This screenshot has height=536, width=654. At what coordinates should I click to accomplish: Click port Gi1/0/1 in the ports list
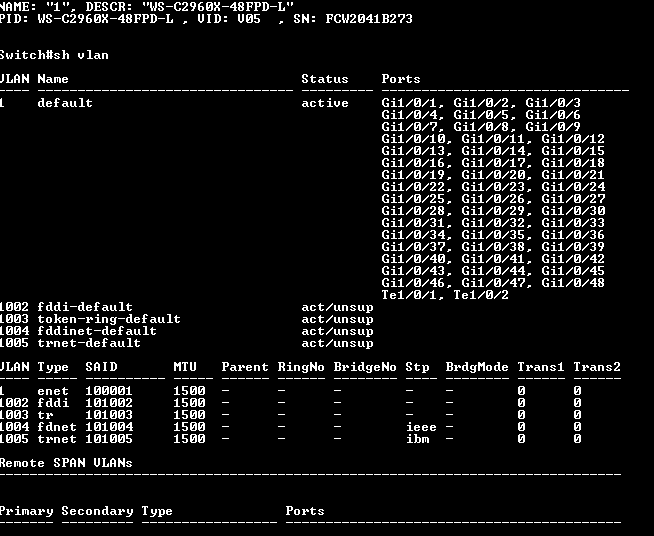click(409, 103)
